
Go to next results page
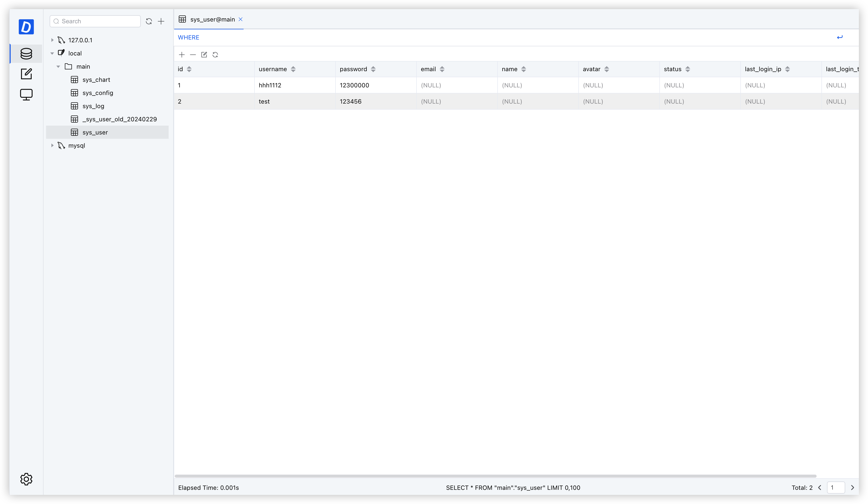pyautogui.click(x=853, y=488)
